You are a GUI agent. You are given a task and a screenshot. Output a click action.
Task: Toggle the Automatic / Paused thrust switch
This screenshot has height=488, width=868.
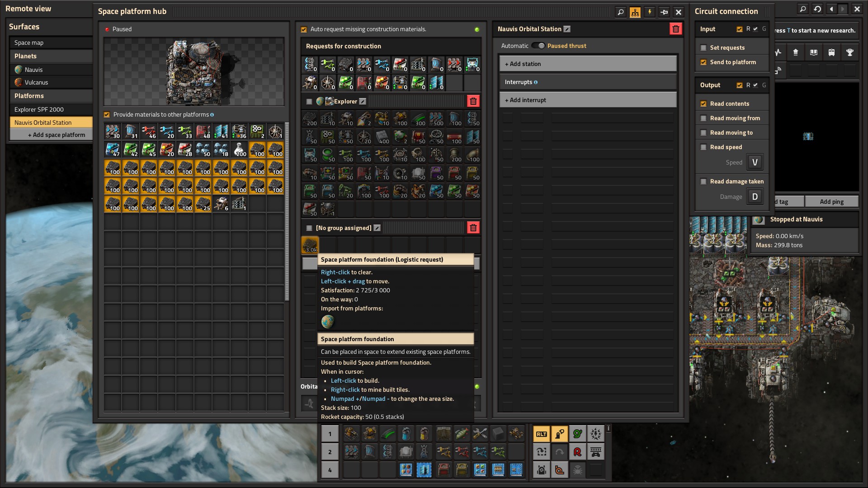click(538, 46)
